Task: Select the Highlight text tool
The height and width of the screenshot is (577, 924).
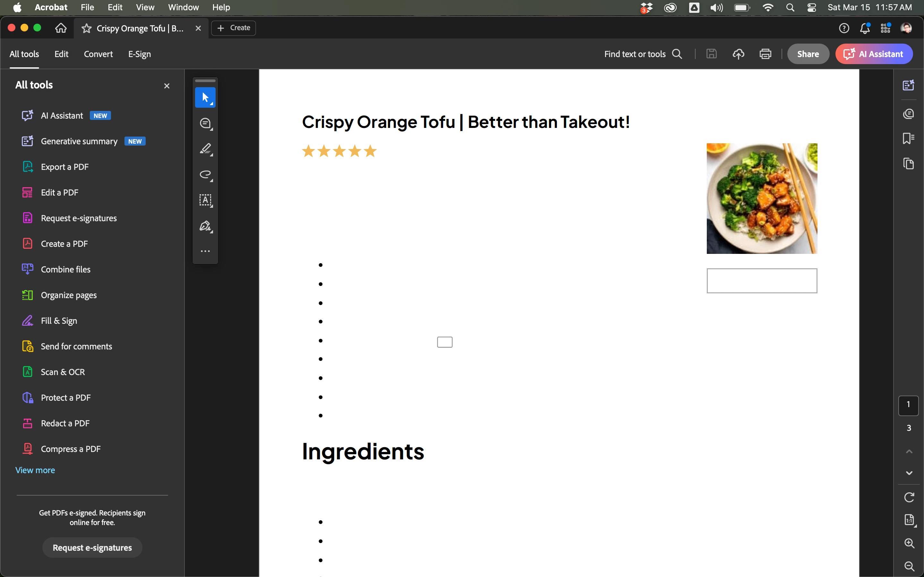Action: (x=205, y=149)
